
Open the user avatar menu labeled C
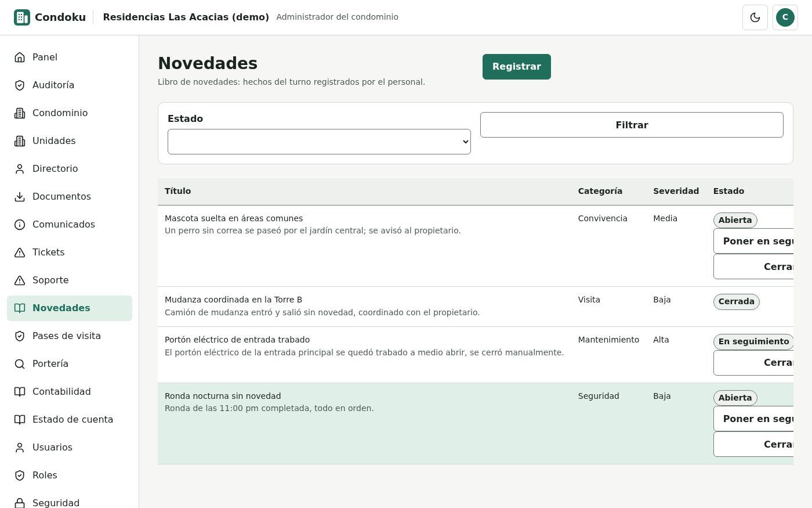coord(785,17)
